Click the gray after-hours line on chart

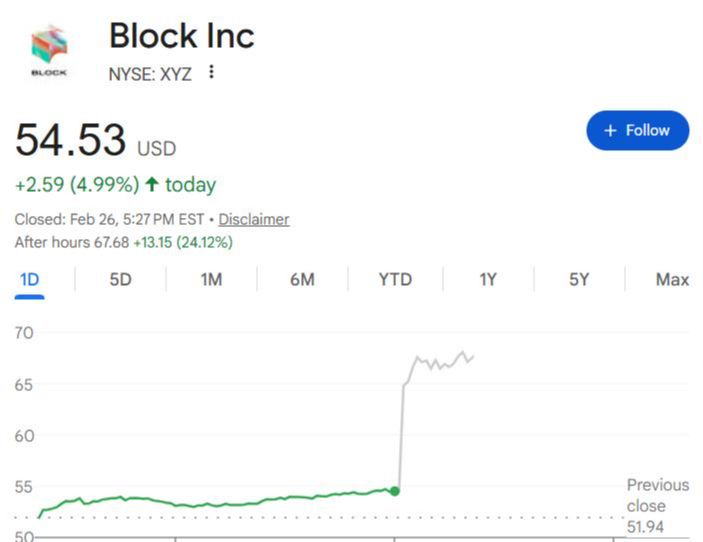(440, 362)
